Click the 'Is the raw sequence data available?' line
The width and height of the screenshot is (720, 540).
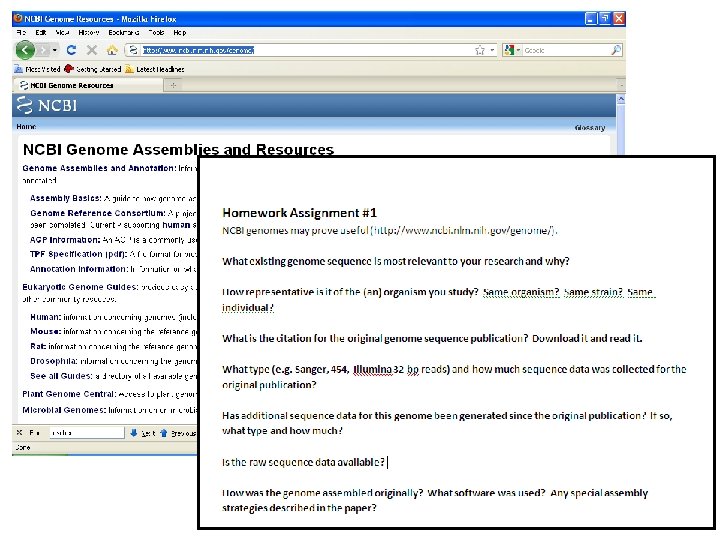(303, 462)
